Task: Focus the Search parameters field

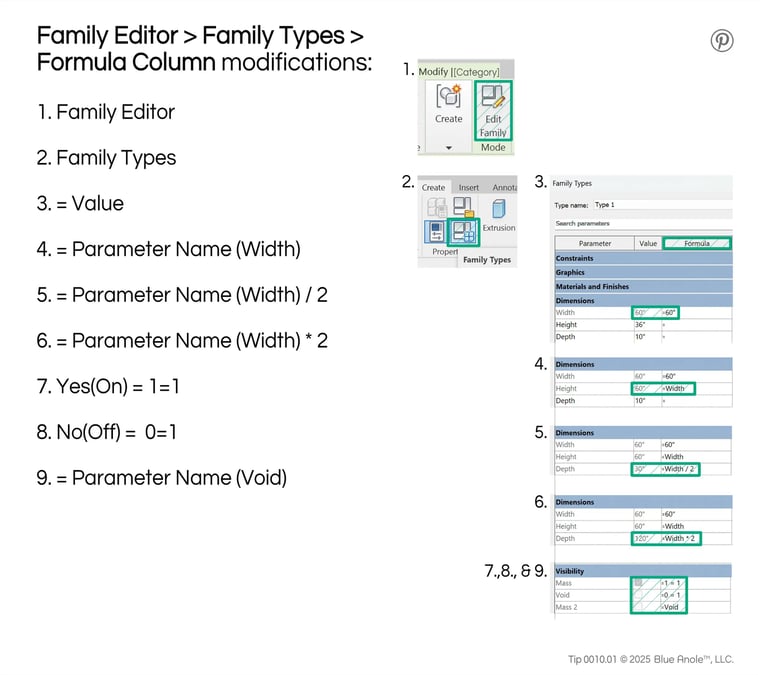Action: click(643, 223)
